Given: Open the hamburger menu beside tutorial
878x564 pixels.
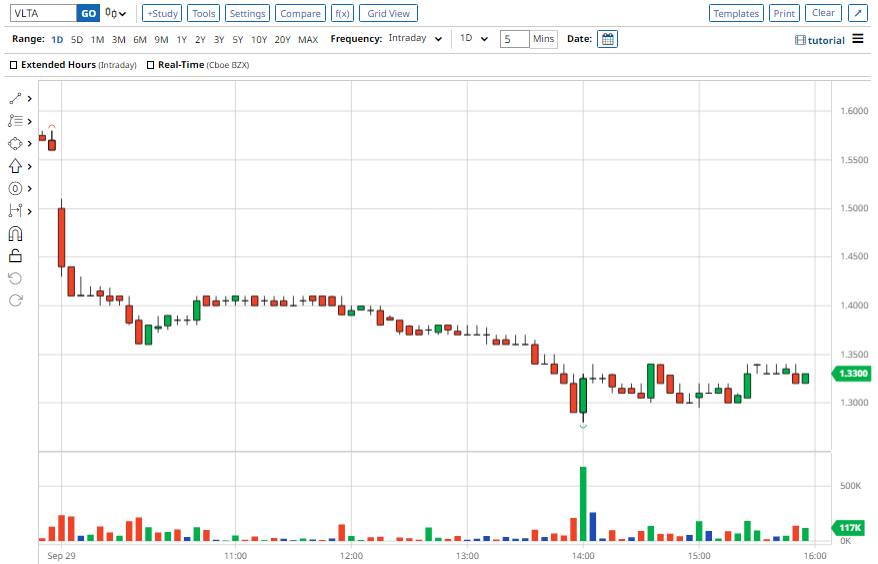Looking at the screenshot, I should tap(858, 39).
